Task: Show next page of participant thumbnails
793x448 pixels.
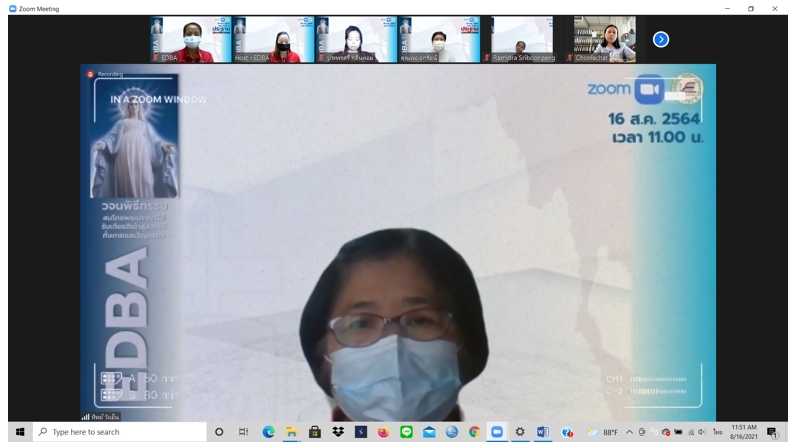Action: tap(660, 39)
